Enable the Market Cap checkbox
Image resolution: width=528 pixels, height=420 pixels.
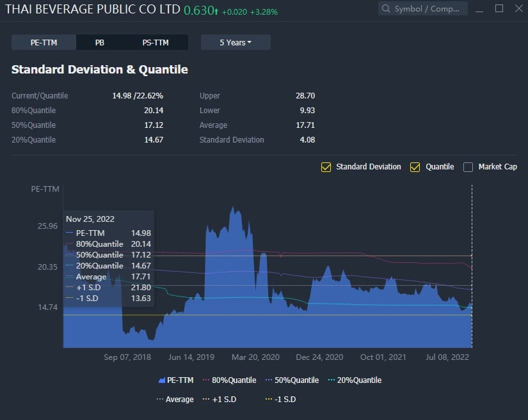pyautogui.click(x=468, y=167)
